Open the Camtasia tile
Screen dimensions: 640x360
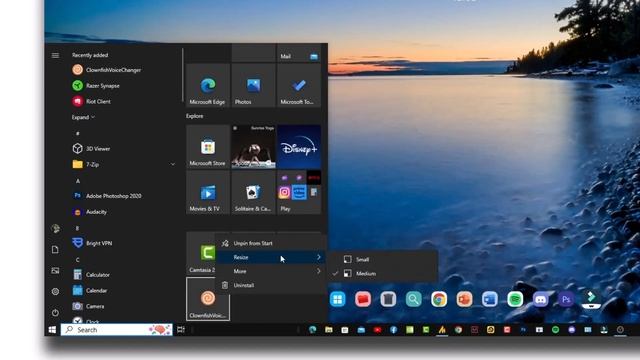click(x=201, y=253)
